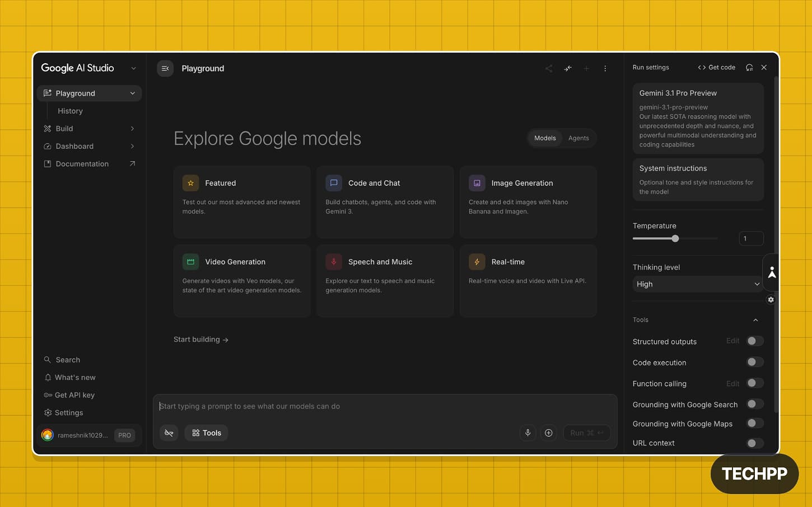Click the Get code button
The height and width of the screenshot is (507, 812).
click(x=716, y=67)
